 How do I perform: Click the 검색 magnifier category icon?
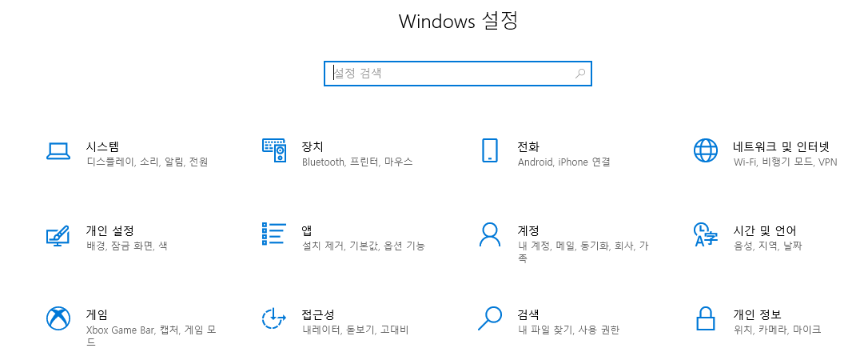(490, 318)
